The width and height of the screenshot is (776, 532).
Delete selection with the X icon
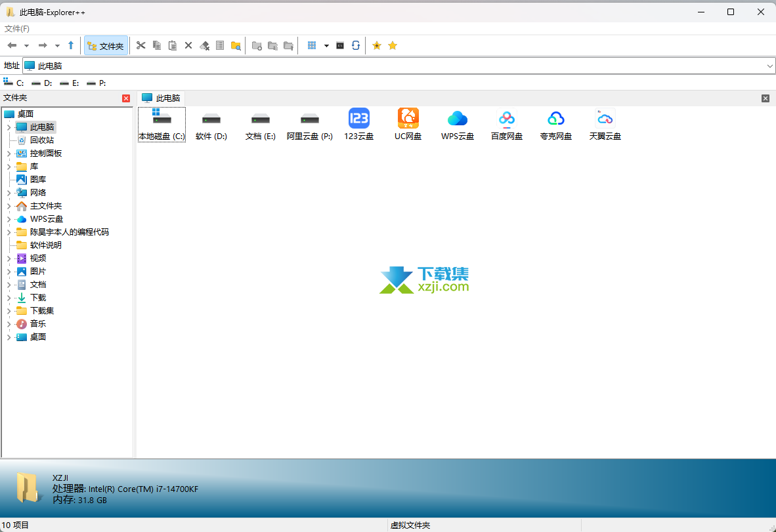click(x=188, y=45)
